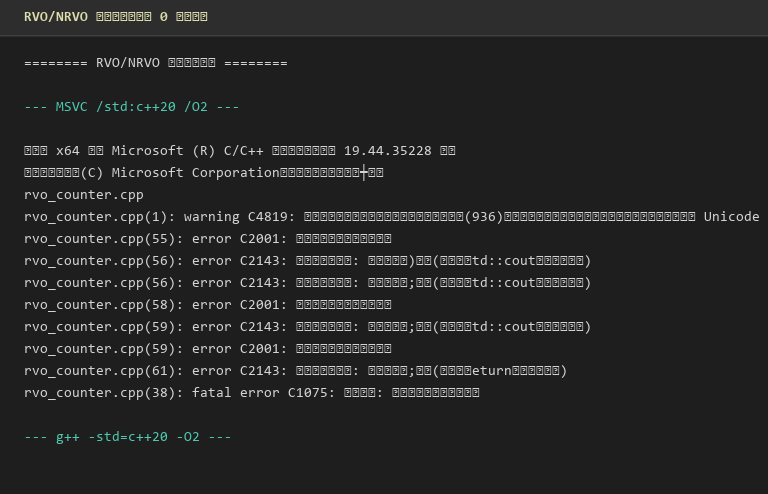
Task: Click the 'rvo_counter.cpp(58): error C2001' line
Action: pyautogui.click(x=208, y=305)
